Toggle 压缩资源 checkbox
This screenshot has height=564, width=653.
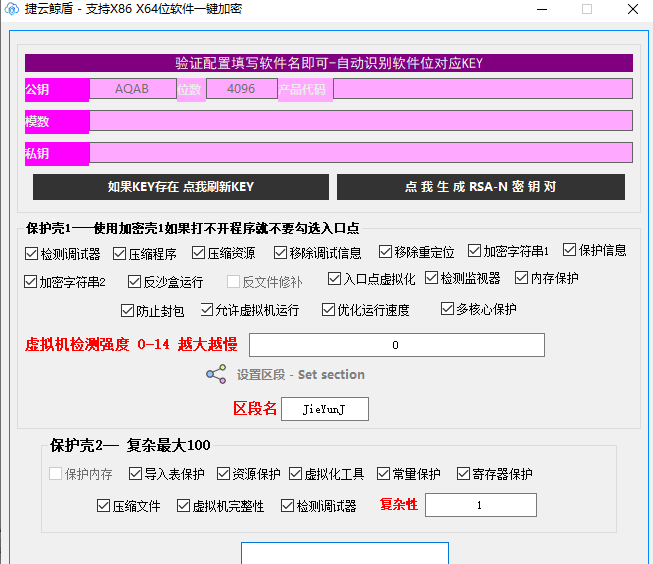[x=198, y=252]
